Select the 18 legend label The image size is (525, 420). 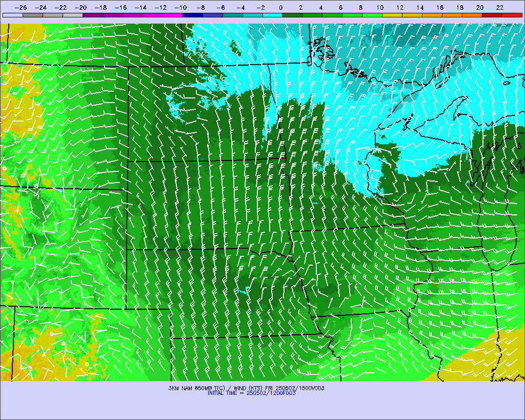point(460,7)
